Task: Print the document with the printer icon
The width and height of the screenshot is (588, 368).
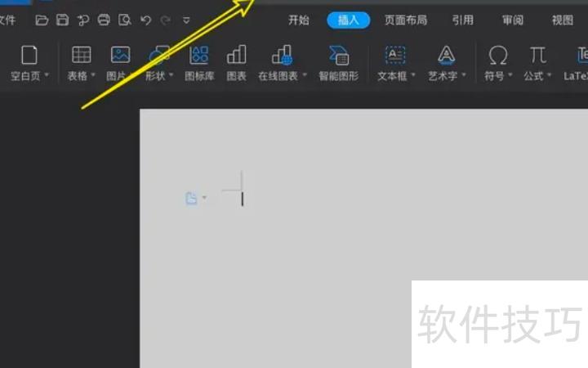Action: pyautogui.click(x=104, y=20)
